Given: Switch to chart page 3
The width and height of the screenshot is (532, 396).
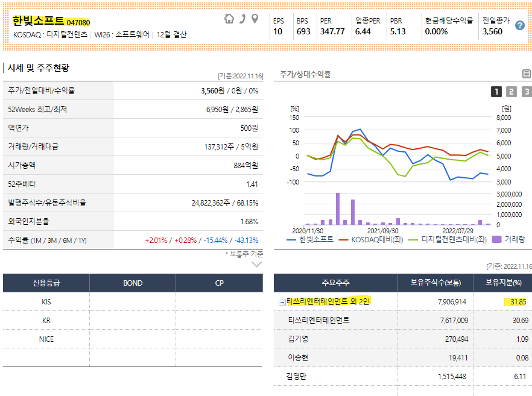Looking at the screenshot, I should point(527,92).
